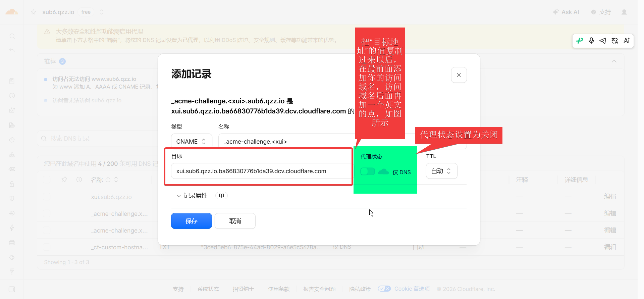The width and height of the screenshot is (644, 299).
Task: Click the pin icon in table header
Action: pos(64,180)
